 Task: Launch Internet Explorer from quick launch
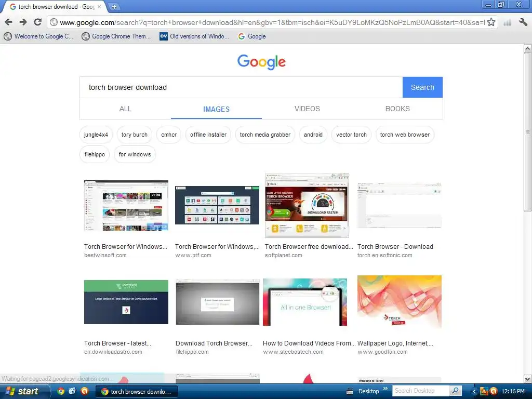pos(72,391)
